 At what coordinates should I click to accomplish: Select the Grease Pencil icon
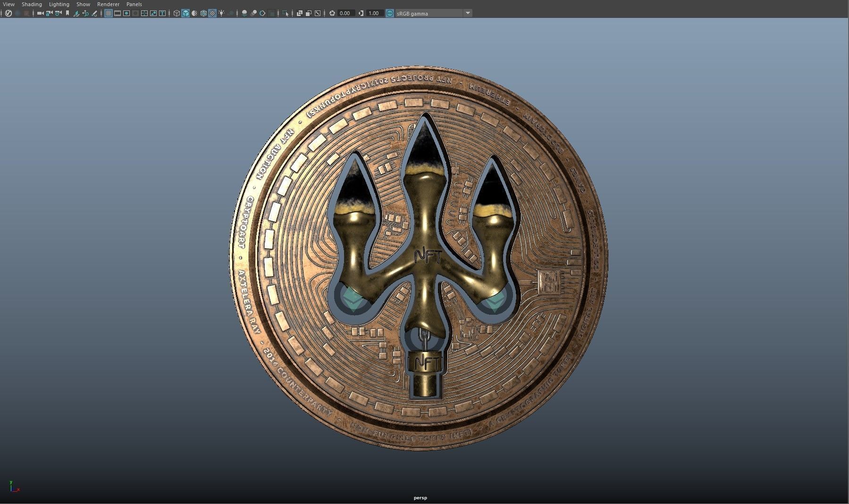(x=94, y=13)
